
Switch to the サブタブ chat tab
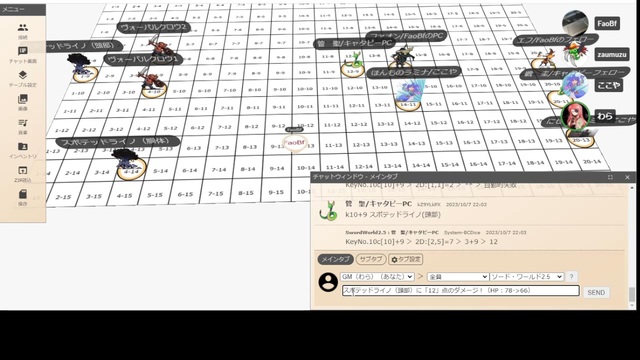tap(371, 259)
